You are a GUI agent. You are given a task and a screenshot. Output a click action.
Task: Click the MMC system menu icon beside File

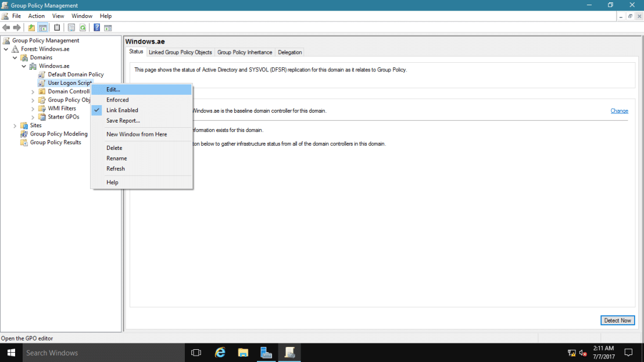click(5, 16)
